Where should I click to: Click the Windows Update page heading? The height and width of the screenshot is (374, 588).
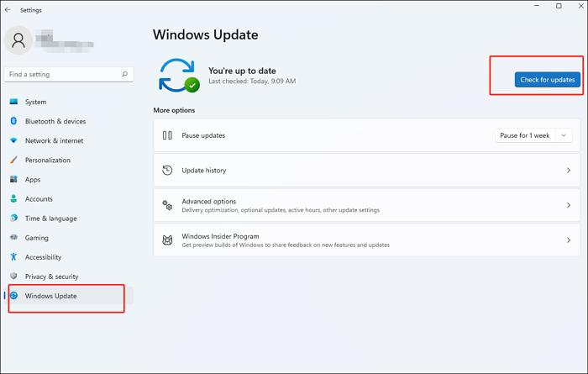click(206, 34)
